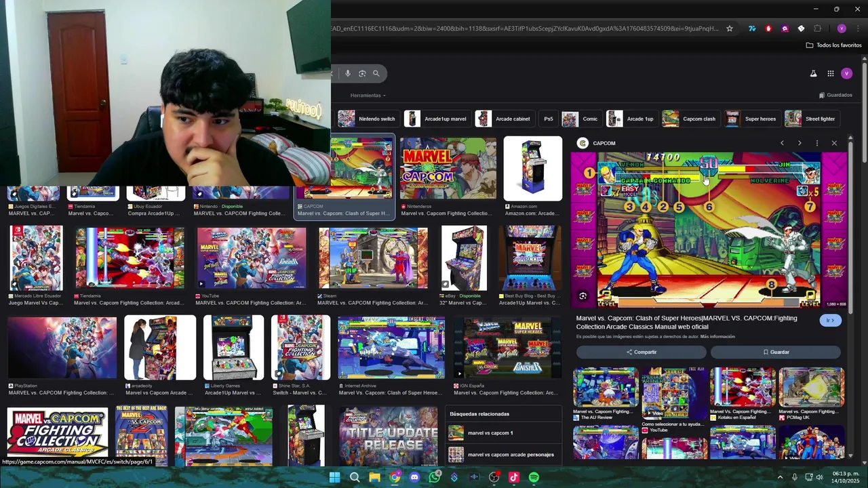The image size is (868, 488).
Task: Bookmark this page with the star icon
Action: 730,28
